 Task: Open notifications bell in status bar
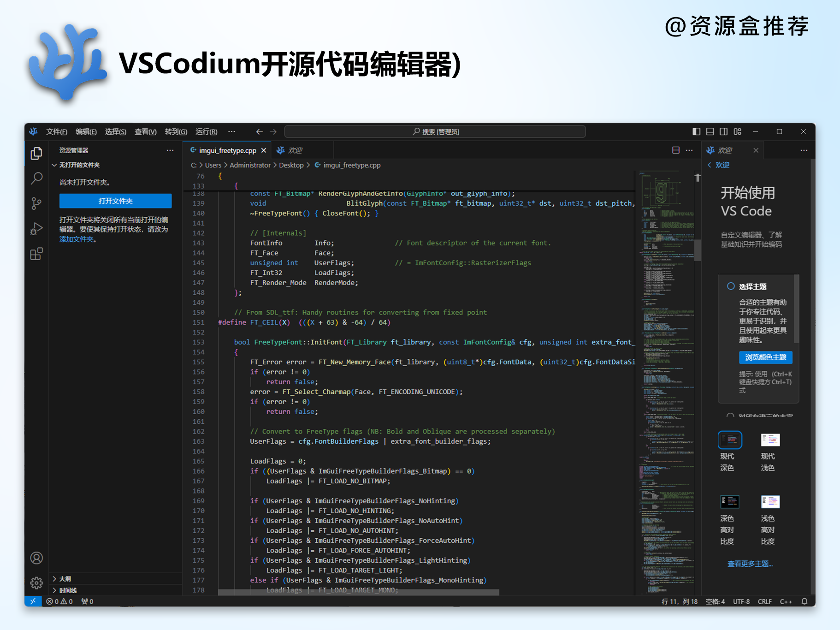pos(805,601)
